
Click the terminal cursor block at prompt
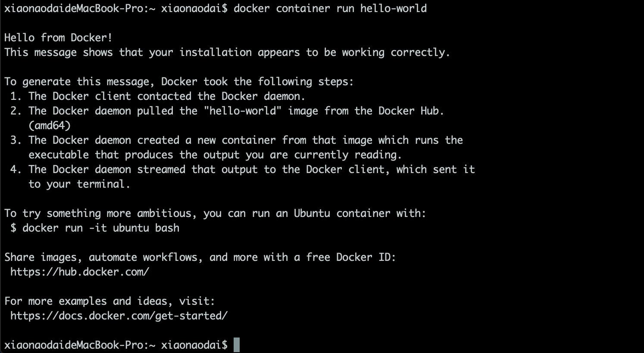tap(236, 345)
